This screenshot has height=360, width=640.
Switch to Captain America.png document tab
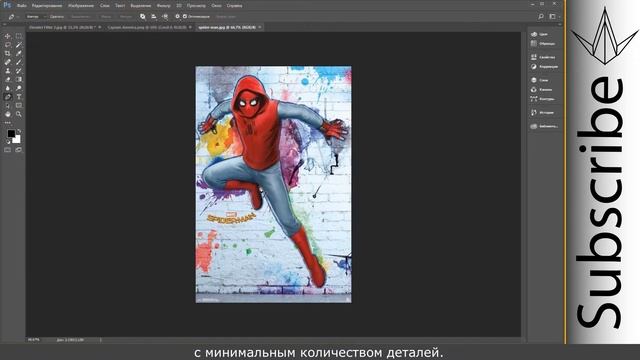pyautogui.click(x=147, y=27)
